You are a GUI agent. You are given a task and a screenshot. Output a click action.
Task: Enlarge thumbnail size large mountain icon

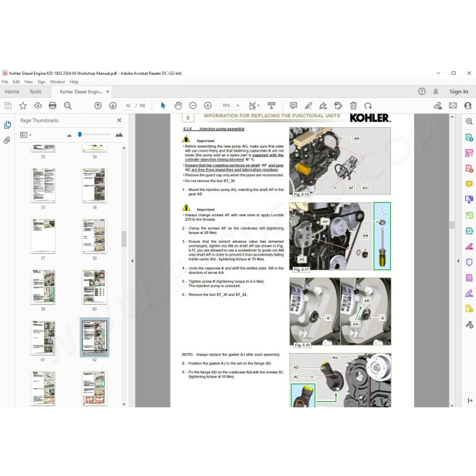point(119,135)
